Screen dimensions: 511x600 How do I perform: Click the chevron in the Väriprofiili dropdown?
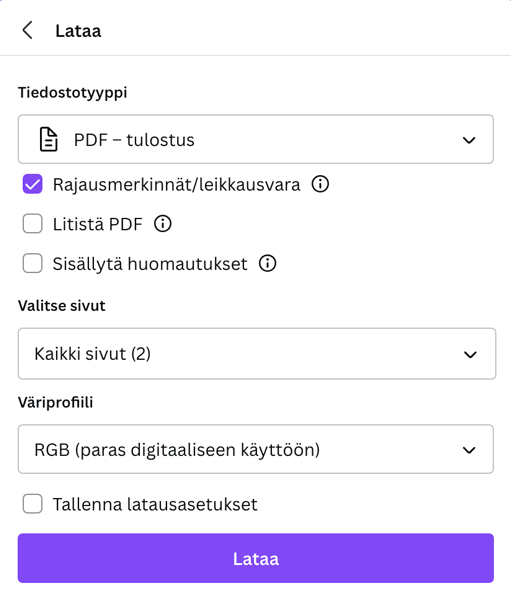click(x=469, y=450)
